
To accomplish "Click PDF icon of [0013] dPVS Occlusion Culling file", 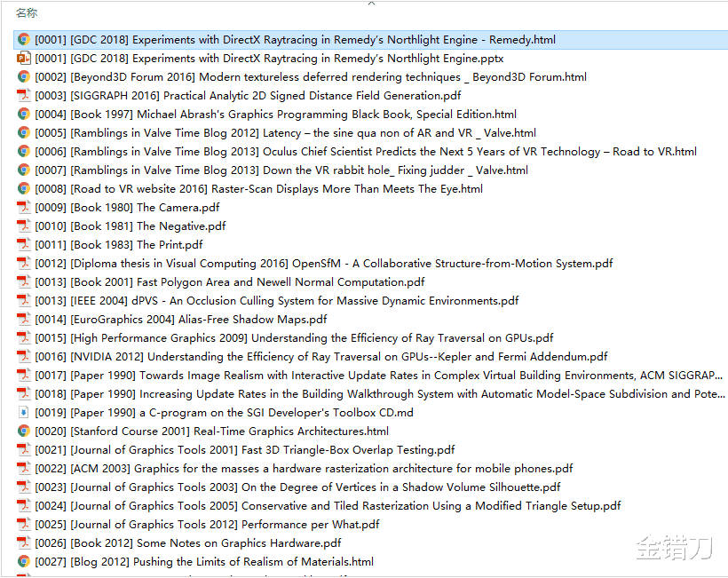I will (x=24, y=300).
